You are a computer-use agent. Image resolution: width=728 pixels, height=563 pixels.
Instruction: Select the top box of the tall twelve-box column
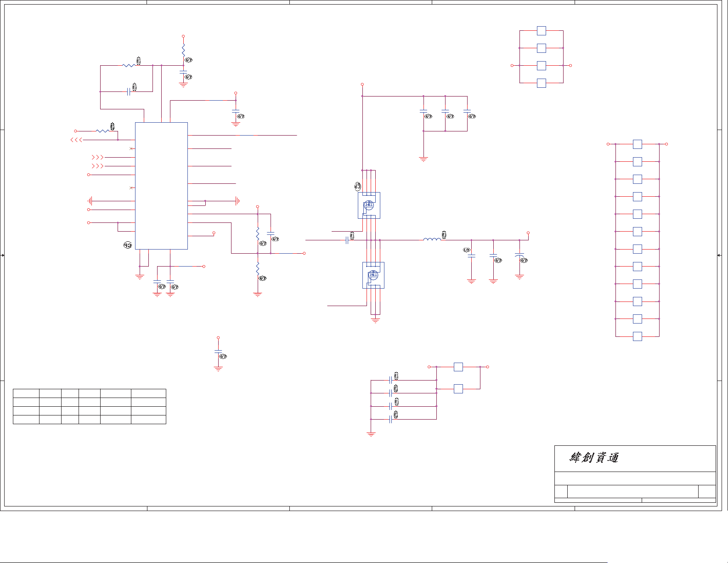(638, 144)
